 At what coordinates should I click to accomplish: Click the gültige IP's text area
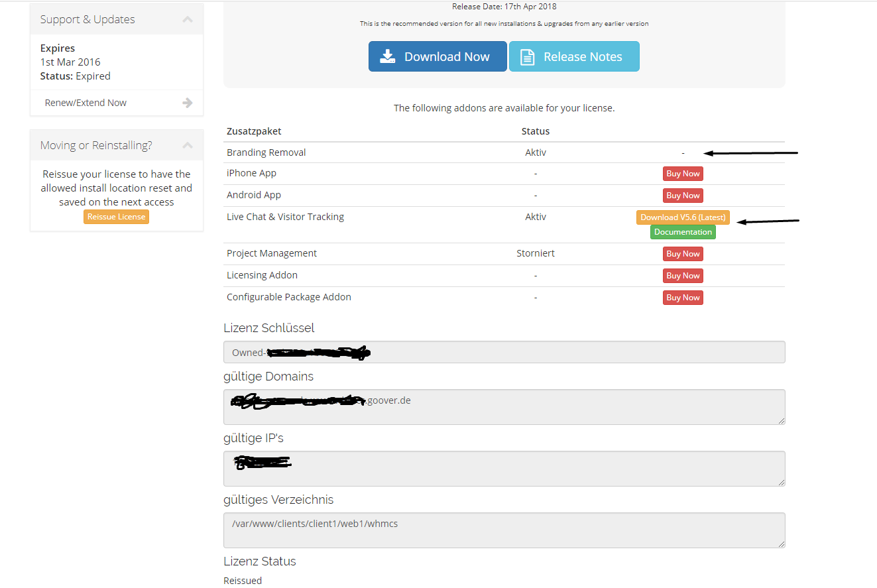[504, 469]
